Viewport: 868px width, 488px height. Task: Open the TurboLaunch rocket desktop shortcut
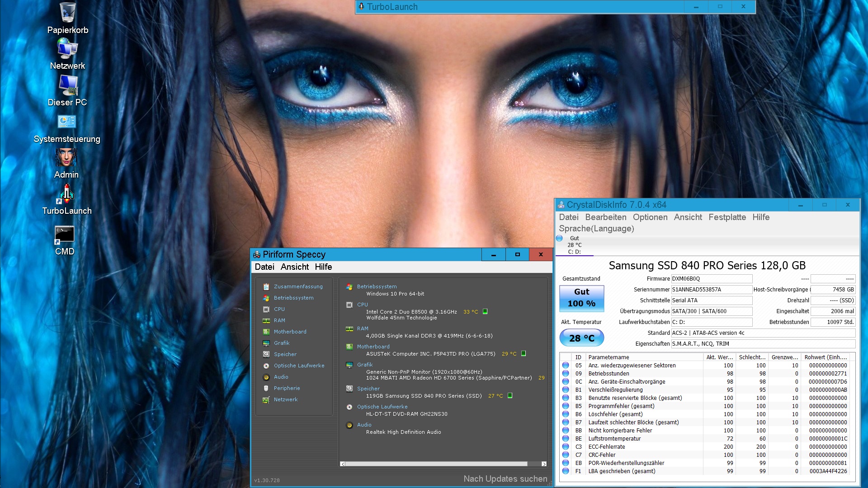tap(67, 194)
